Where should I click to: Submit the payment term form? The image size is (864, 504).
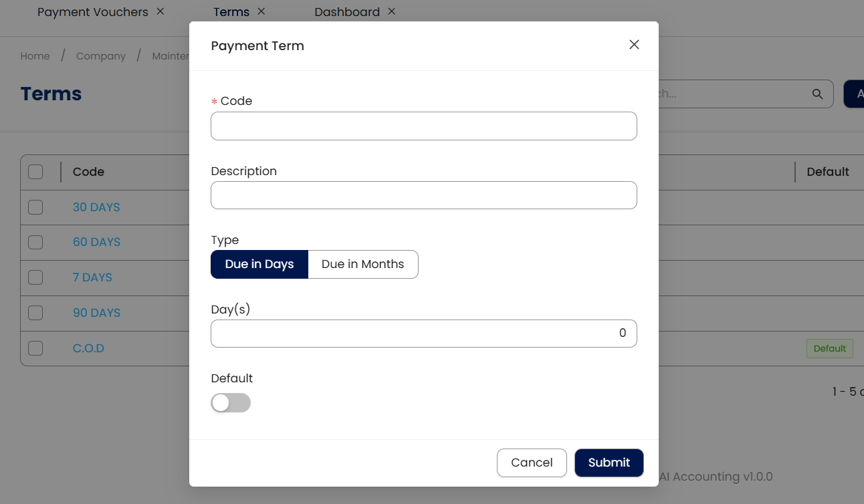(x=609, y=463)
